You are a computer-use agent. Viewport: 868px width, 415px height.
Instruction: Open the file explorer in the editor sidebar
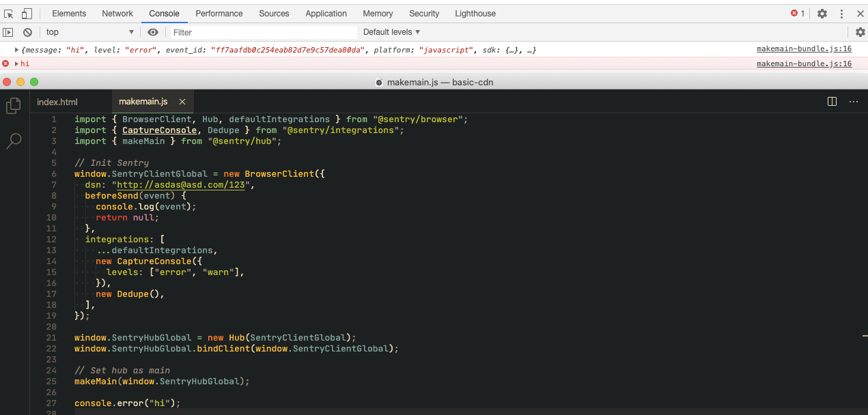click(x=14, y=106)
